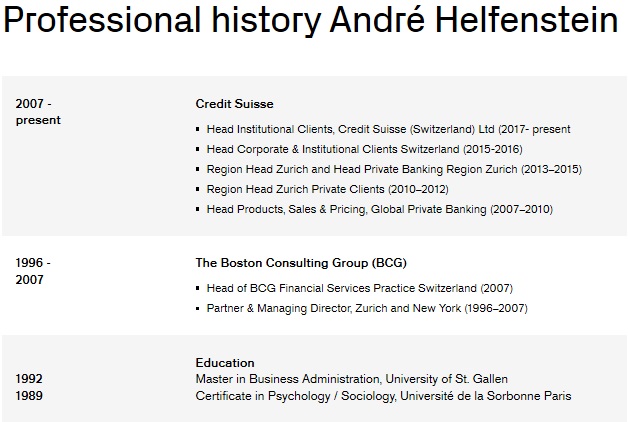Click the Head Institutional Clients bullet text
Viewport: 628px width, 422px height.
click(x=388, y=129)
